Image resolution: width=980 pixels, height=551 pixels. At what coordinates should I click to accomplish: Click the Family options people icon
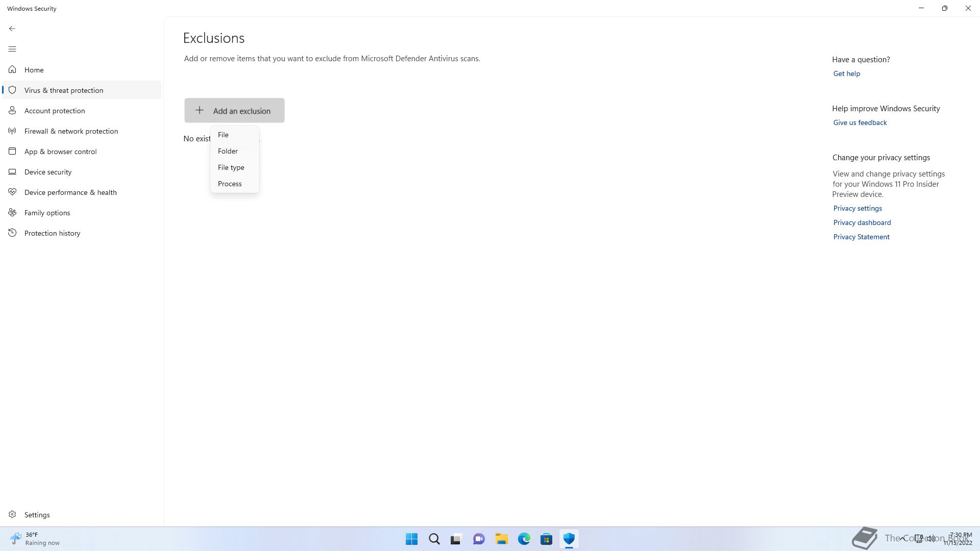12,212
